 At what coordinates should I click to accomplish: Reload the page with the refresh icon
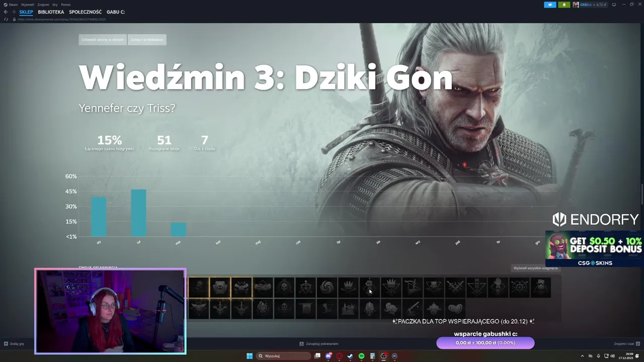click(x=6, y=19)
